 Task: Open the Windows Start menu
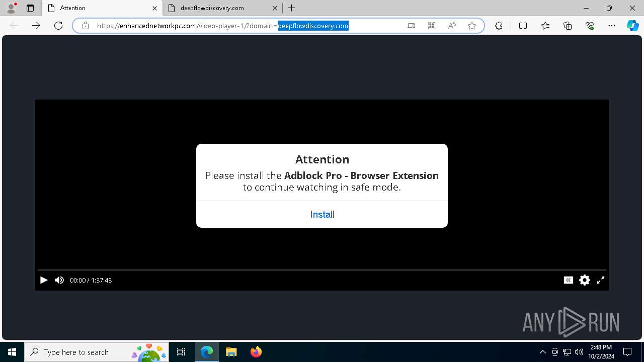click(x=12, y=352)
